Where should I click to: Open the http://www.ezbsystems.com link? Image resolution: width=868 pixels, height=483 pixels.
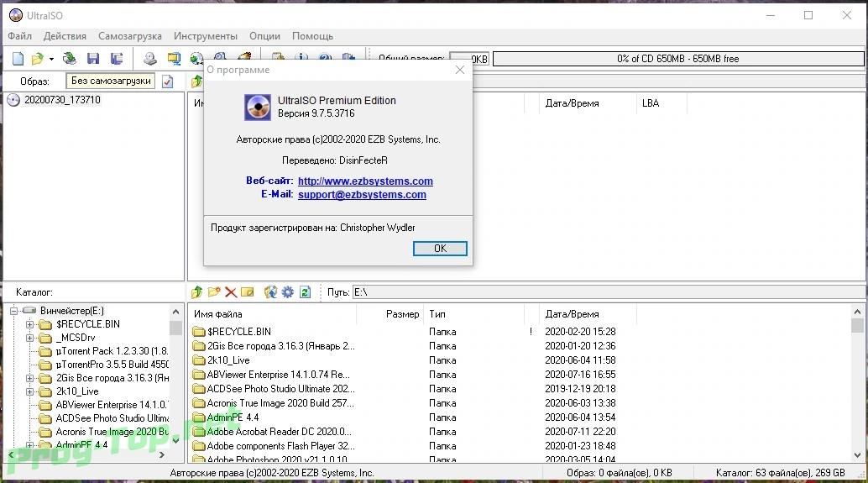(x=365, y=181)
